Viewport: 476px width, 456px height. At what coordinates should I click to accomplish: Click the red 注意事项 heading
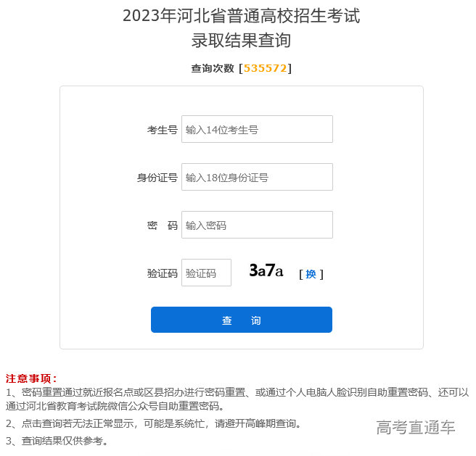(x=31, y=378)
